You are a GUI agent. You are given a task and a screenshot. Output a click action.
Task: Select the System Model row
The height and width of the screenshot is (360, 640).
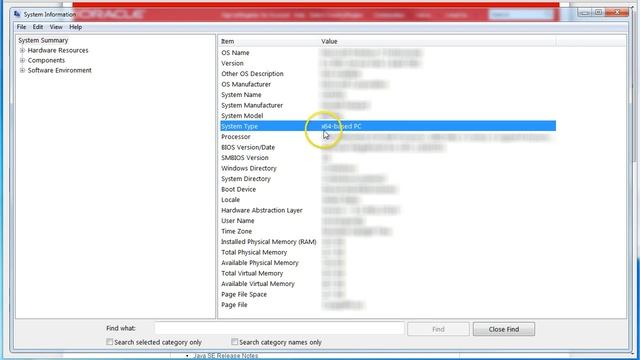coord(388,116)
